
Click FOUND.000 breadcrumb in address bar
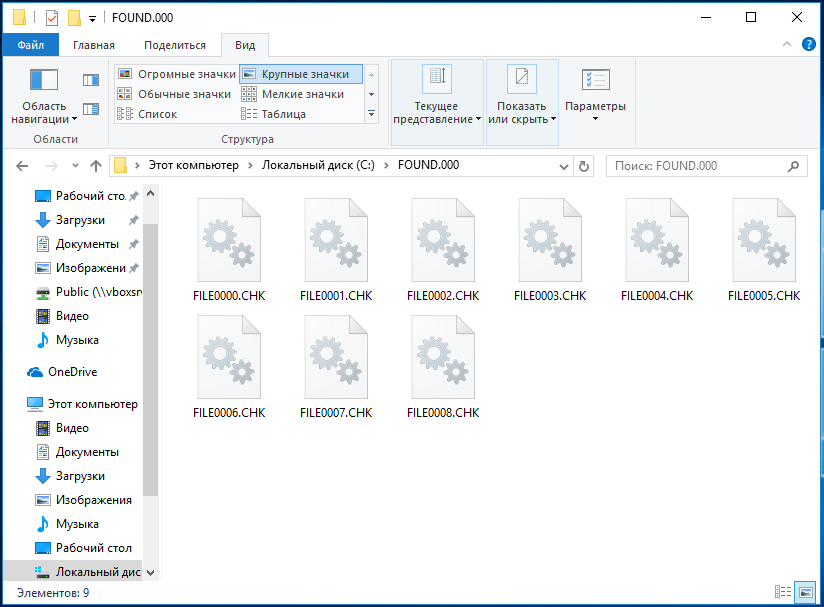pyautogui.click(x=428, y=165)
